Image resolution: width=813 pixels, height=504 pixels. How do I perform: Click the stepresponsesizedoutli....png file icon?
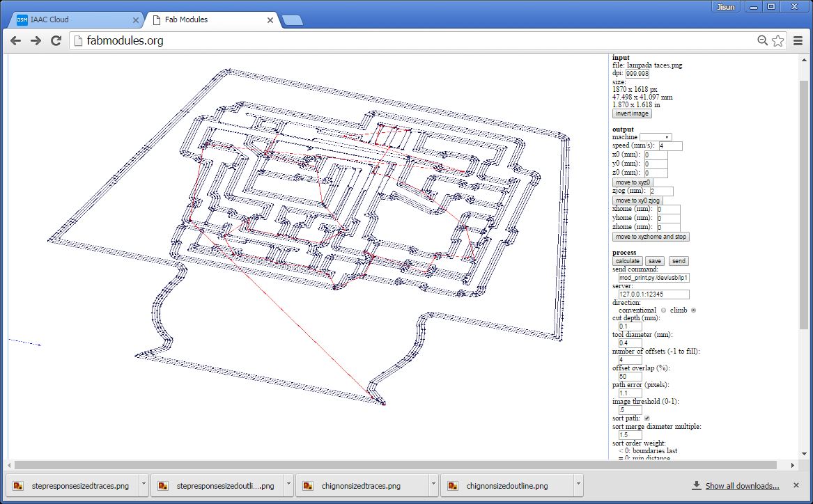click(x=163, y=486)
